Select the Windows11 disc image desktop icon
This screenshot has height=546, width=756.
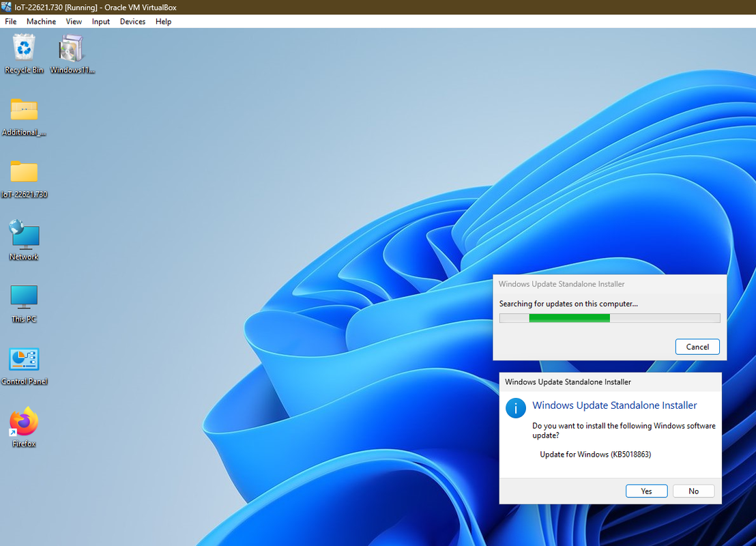72,53
